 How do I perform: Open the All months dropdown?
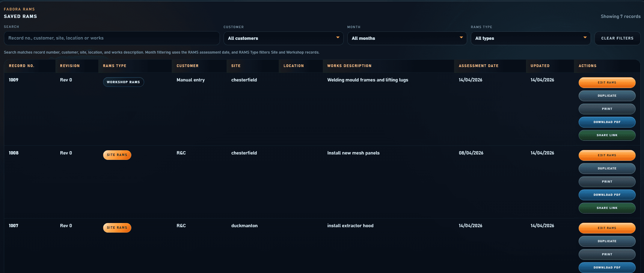407,38
